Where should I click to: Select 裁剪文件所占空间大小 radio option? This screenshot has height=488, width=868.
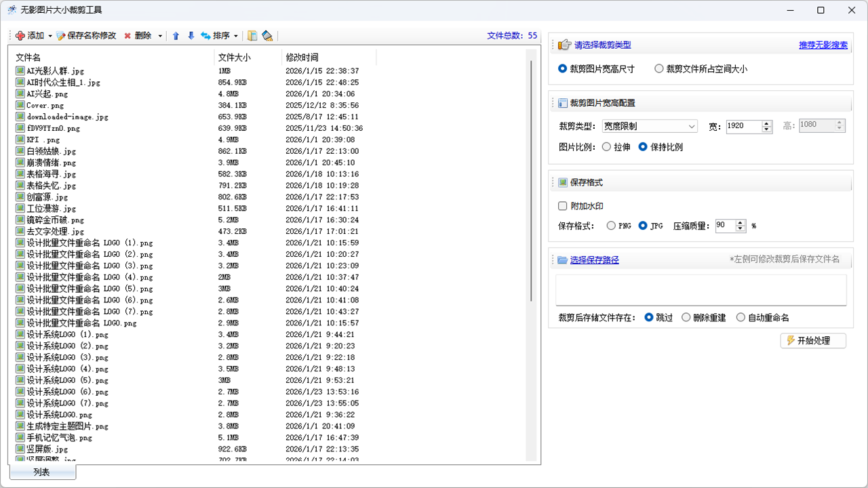[659, 68]
